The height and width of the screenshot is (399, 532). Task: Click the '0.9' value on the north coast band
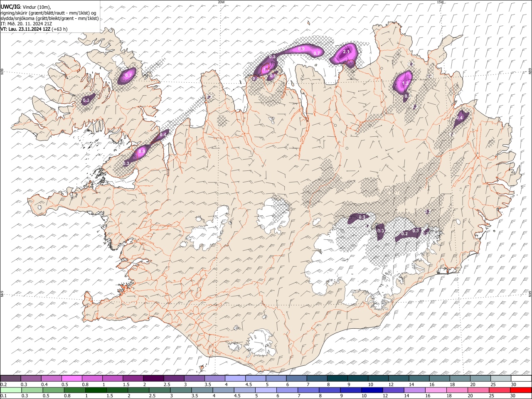[302, 49]
